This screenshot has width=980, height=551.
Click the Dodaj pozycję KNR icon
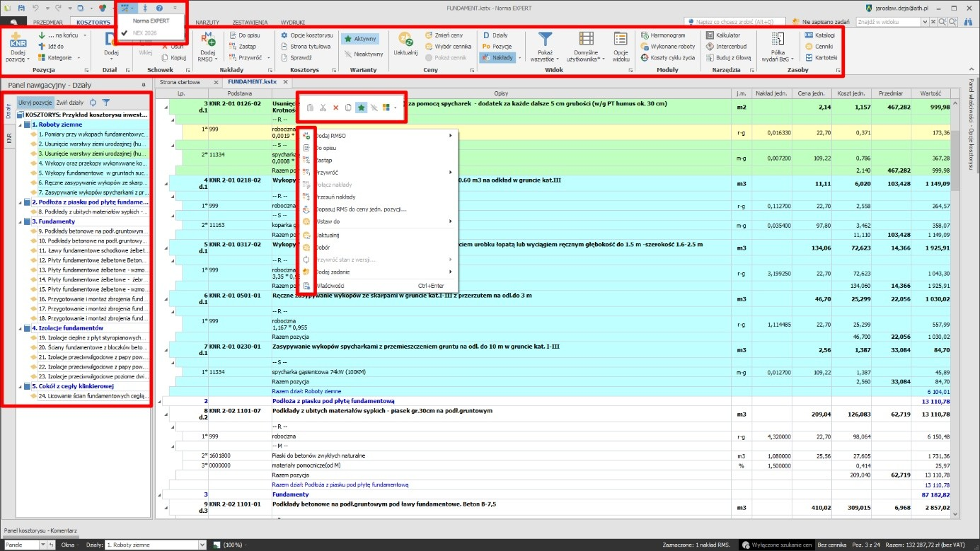[x=18, y=41]
